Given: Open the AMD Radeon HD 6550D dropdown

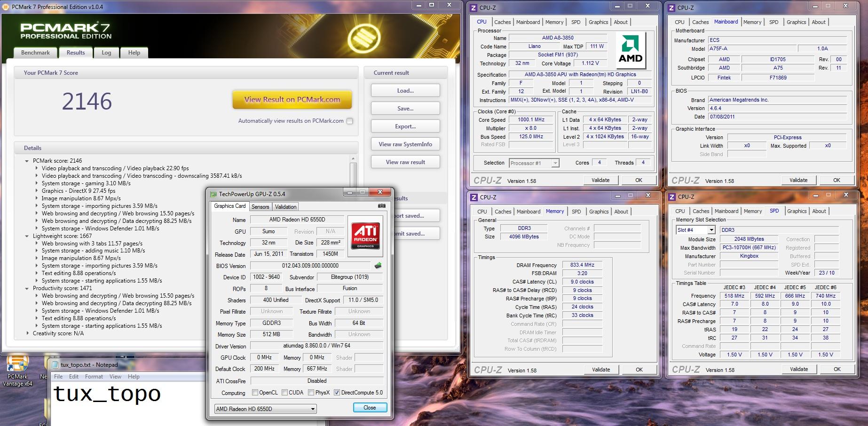Looking at the screenshot, I should coord(265,409).
